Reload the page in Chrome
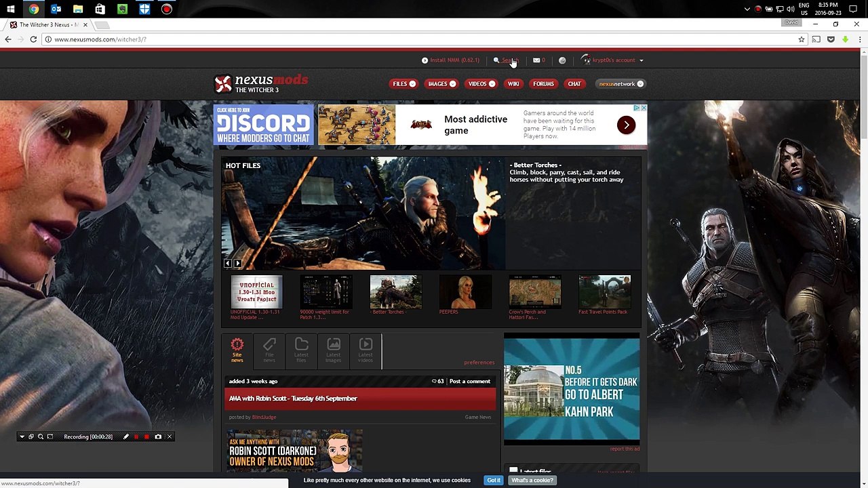868x488 pixels. click(33, 39)
